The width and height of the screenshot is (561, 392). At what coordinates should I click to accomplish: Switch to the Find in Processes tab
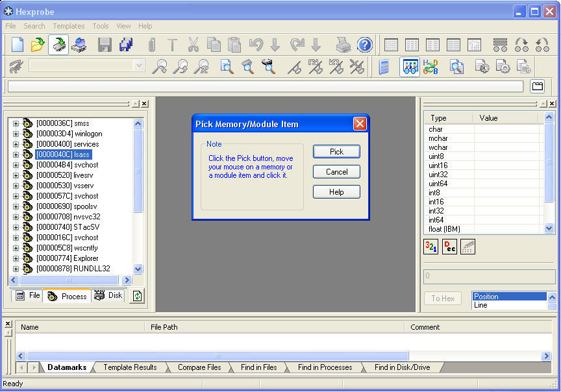point(325,367)
